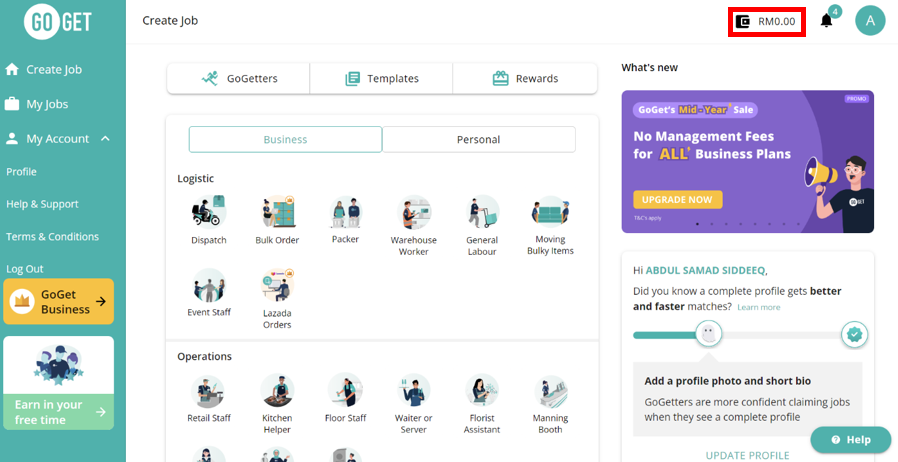
Task: Open My Jobs in sidebar
Action: [37, 104]
